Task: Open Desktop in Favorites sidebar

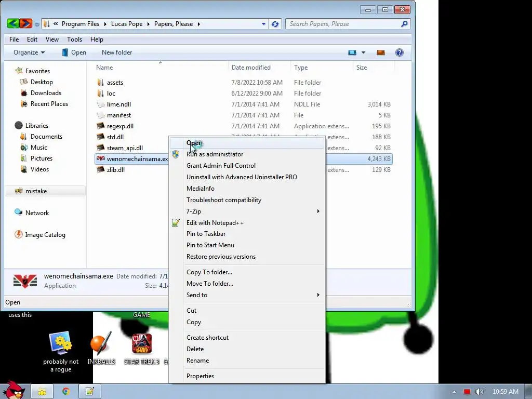Action: click(x=42, y=82)
